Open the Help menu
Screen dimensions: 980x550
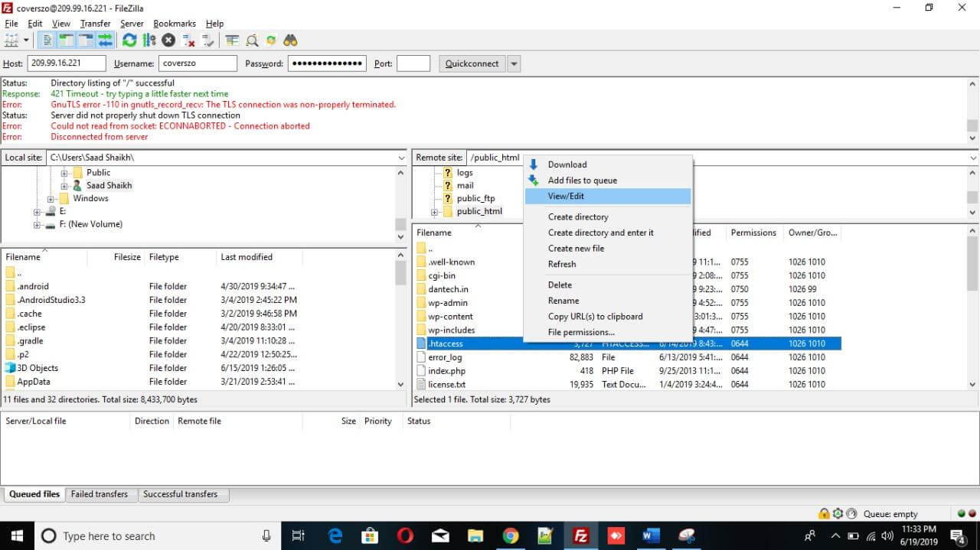[215, 24]
